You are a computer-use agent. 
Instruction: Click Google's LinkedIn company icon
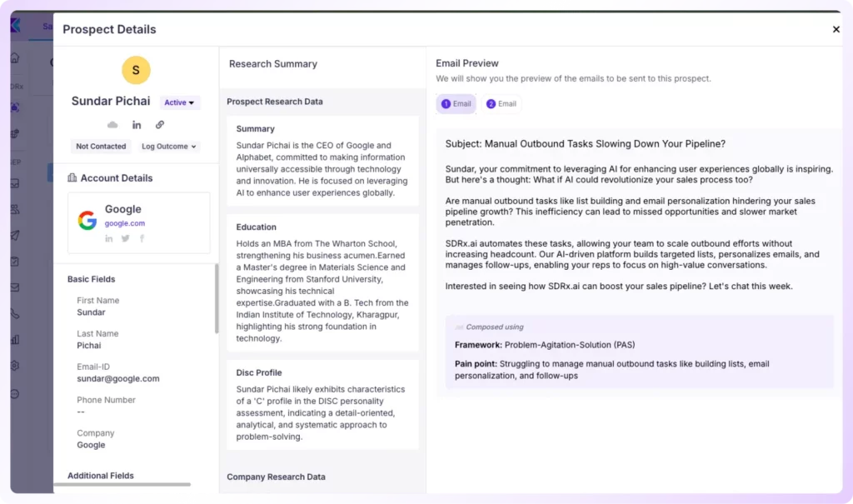coord(109,238)
